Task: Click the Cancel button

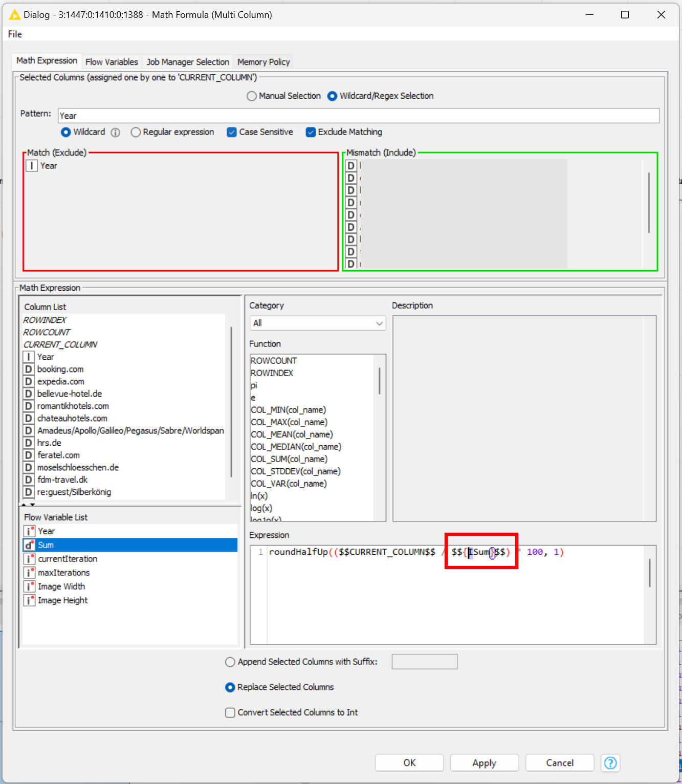Action: click(x=560, y=763)
